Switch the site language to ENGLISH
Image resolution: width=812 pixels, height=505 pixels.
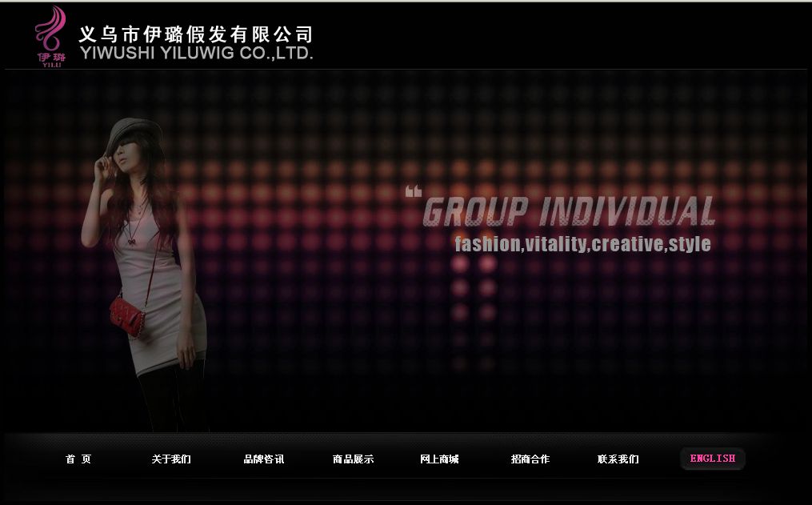coord(712,459)
